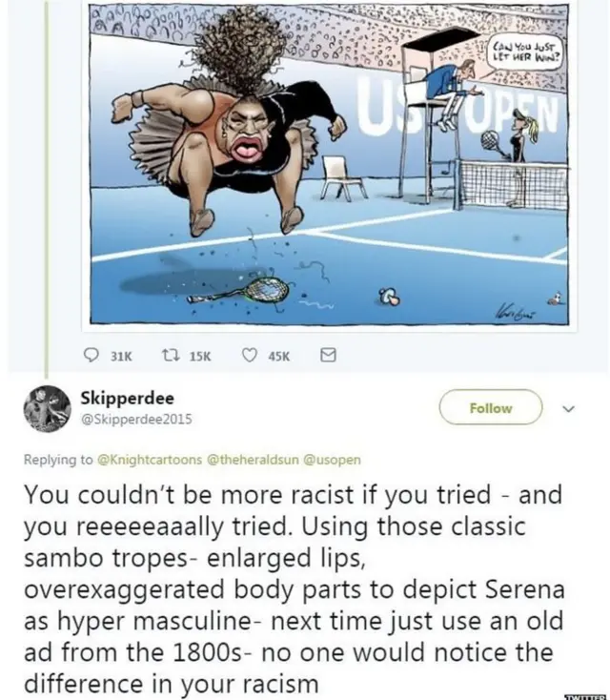Like the tweet with the heart icon

250,356
